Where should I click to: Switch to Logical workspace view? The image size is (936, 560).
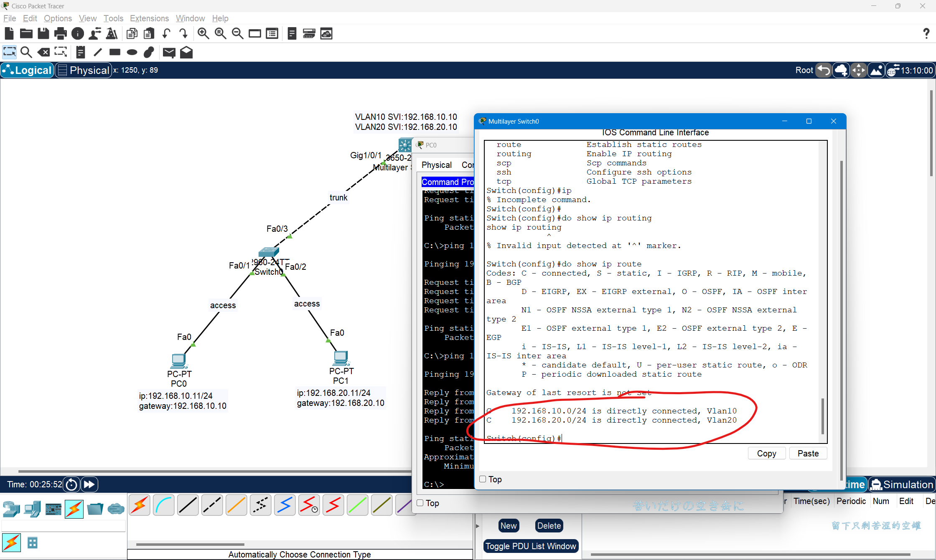tap(28, 70)
